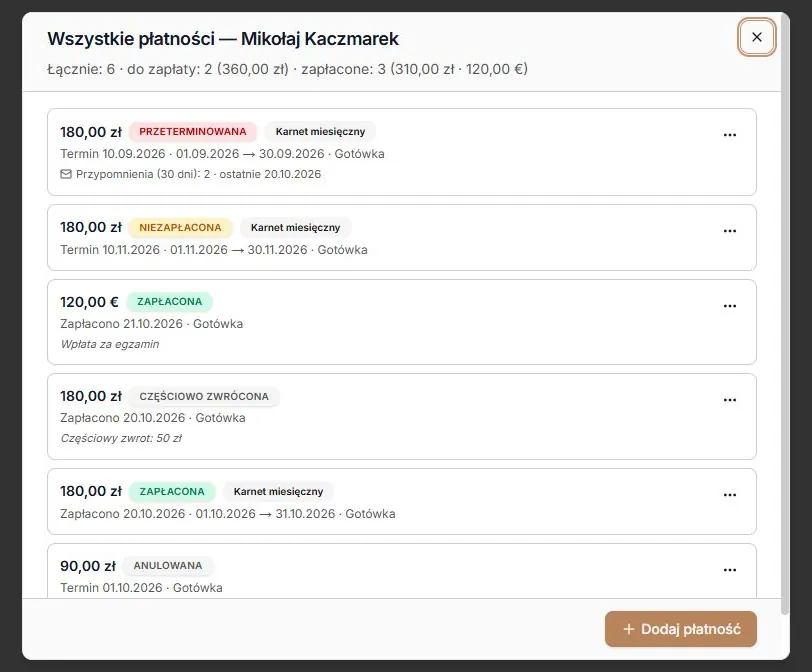Click ZAPŁACONA badge next to 120,00 €
Screen dimensions: 812x672
[x=169, y=301]
